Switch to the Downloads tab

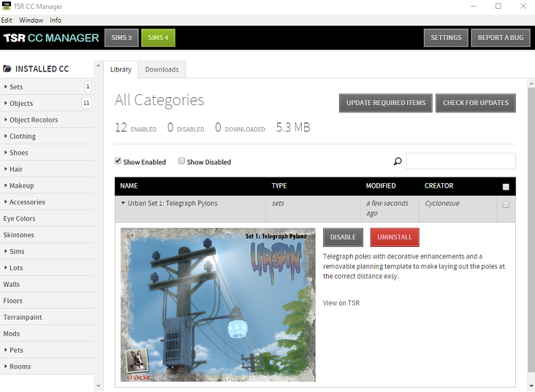[x=162, y=69]
